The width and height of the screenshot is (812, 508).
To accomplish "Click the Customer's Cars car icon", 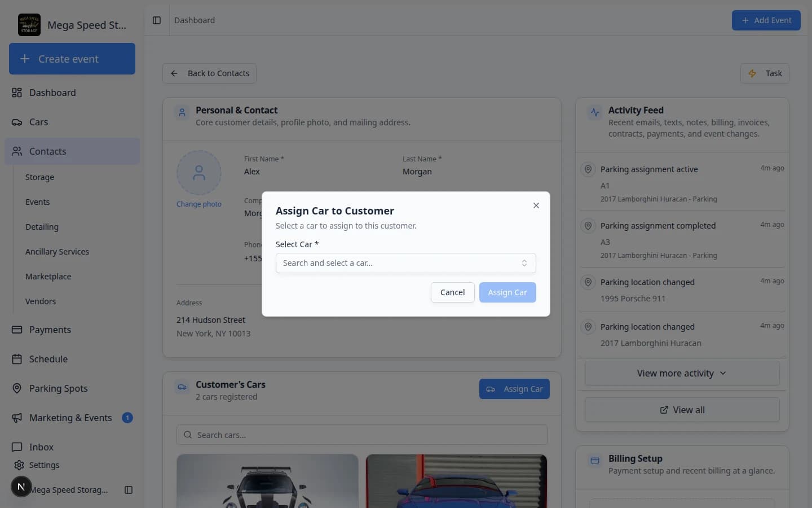I will click(182, 387).
